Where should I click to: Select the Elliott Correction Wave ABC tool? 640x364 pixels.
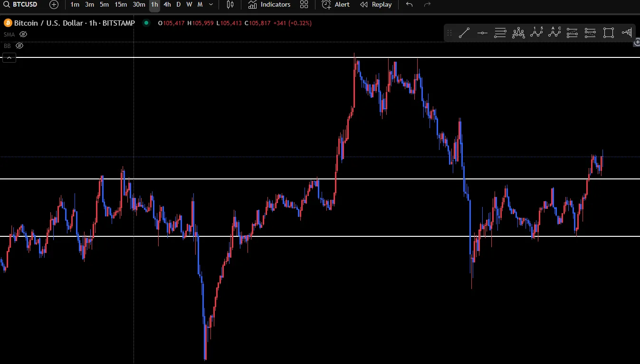tap(554, 33)
